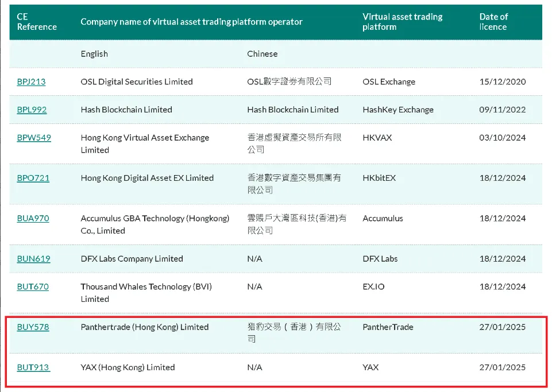
Task: Select the HKbitEX row date 18/12/2024
Action: pos(503,178)
